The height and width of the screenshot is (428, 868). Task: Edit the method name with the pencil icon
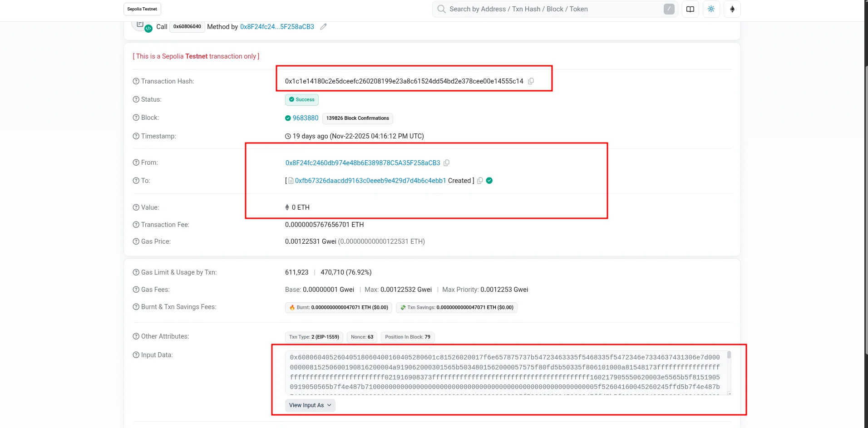click(x=323, y=27)
